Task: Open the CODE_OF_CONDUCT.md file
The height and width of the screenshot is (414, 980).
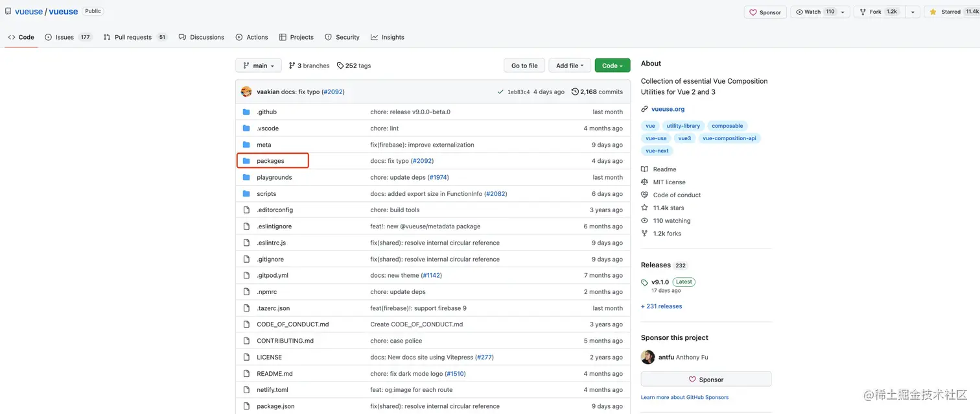Action: click(293, 324)
